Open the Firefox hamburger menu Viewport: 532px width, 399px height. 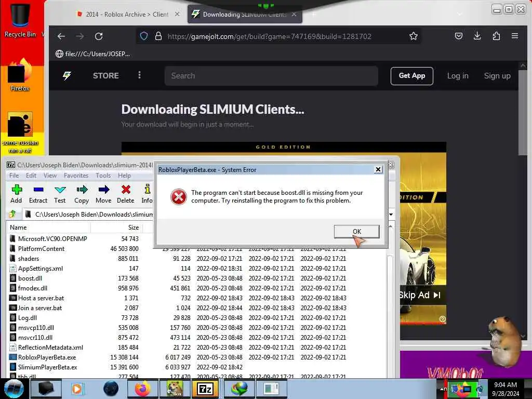click(515, 36)
